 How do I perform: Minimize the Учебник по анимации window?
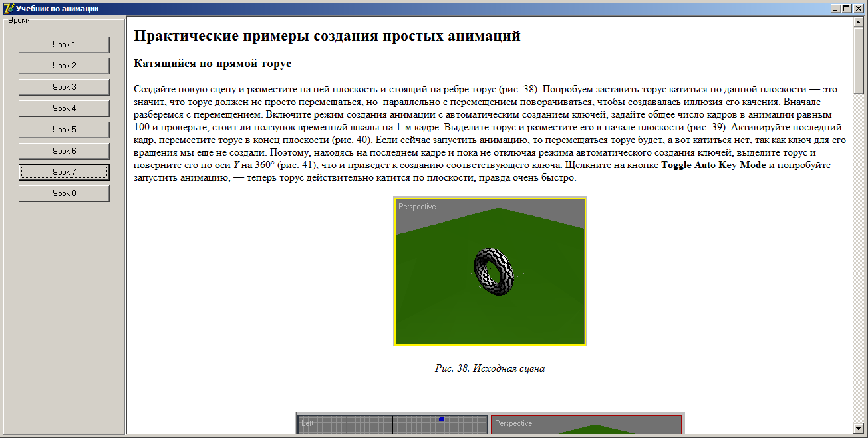click(x=835, y=9)
